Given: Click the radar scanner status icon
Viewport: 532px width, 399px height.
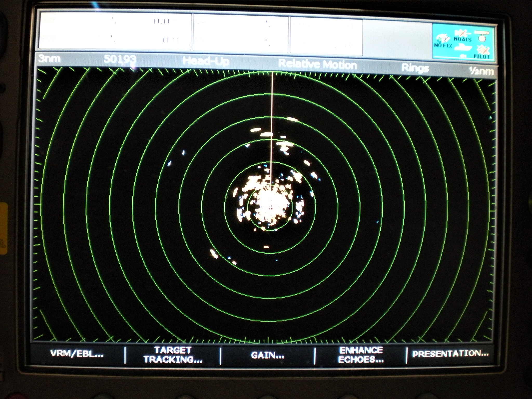Looking at the screenshot, I should pos(482,36).
